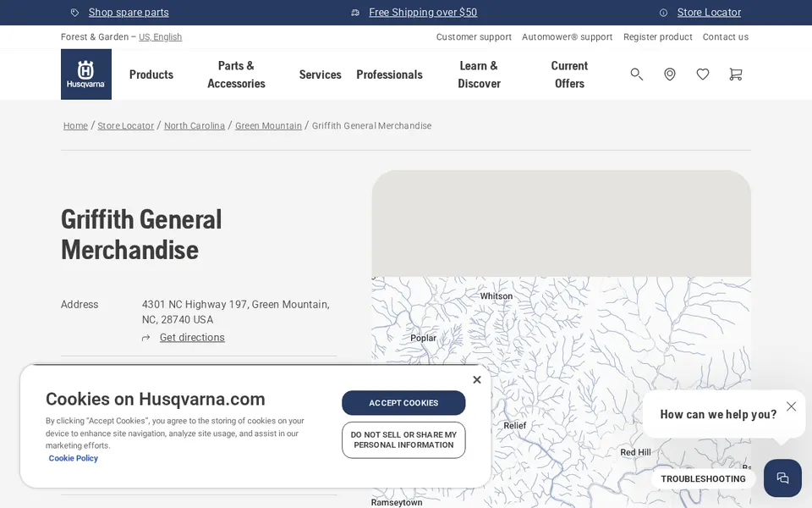Click the Store Locator link in top bar

click(709, 13)
